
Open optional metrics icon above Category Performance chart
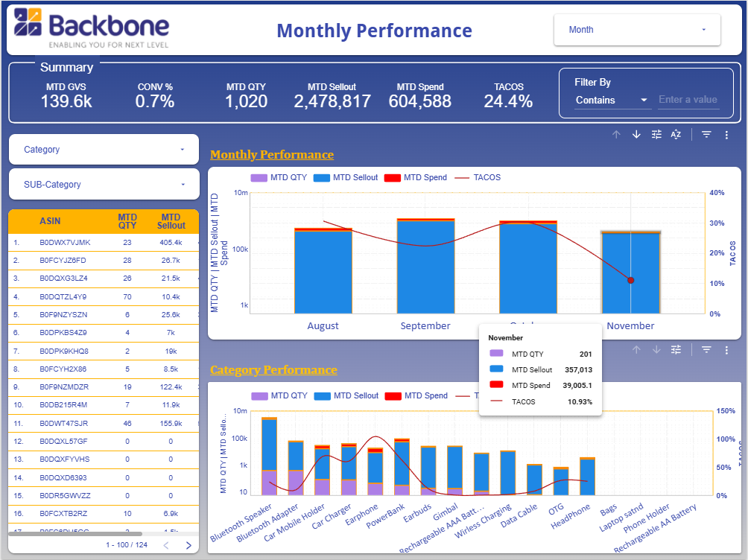tap(676, 350)
